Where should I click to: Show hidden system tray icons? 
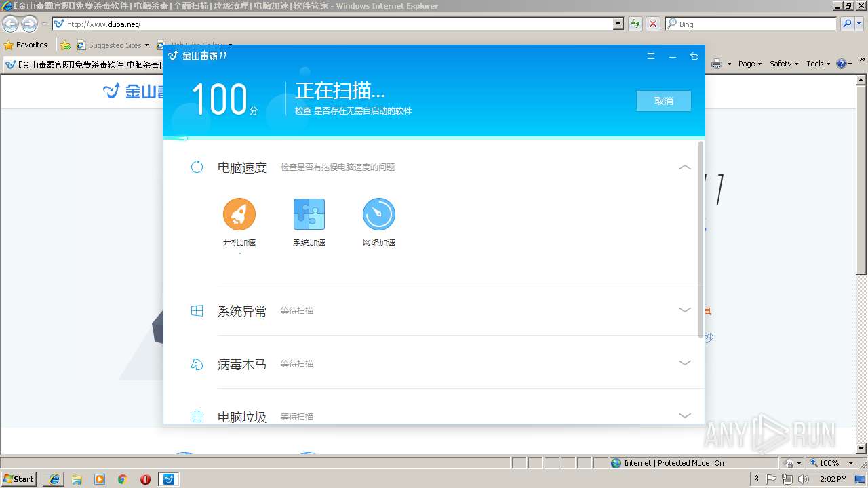757,479
